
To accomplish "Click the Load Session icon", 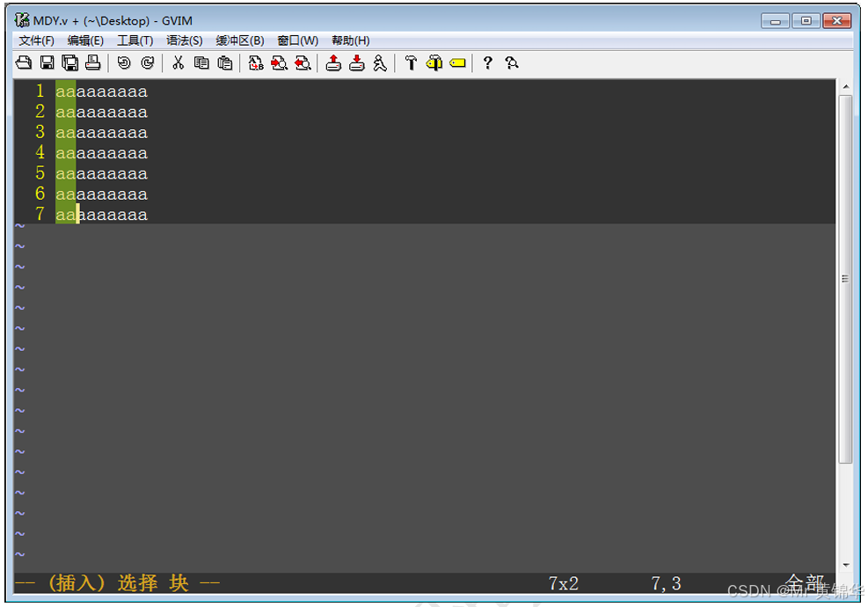I will coord(333,63).
